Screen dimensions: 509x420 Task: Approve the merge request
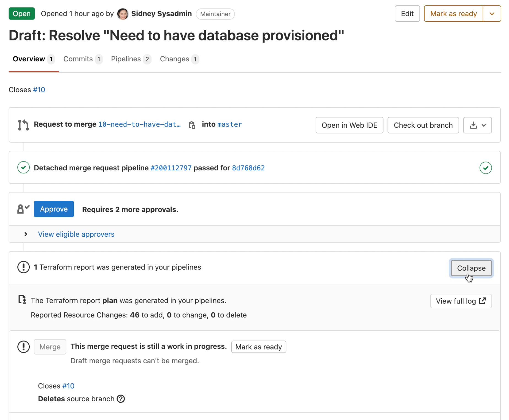pyautogui.click(x=54, y=209)
